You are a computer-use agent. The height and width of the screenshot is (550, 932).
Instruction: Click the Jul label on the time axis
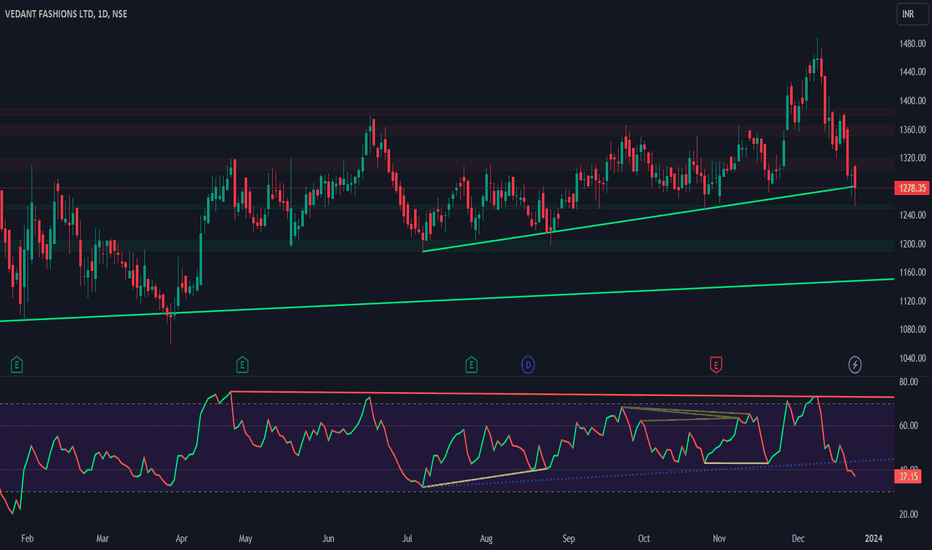[x=407, y=539]
